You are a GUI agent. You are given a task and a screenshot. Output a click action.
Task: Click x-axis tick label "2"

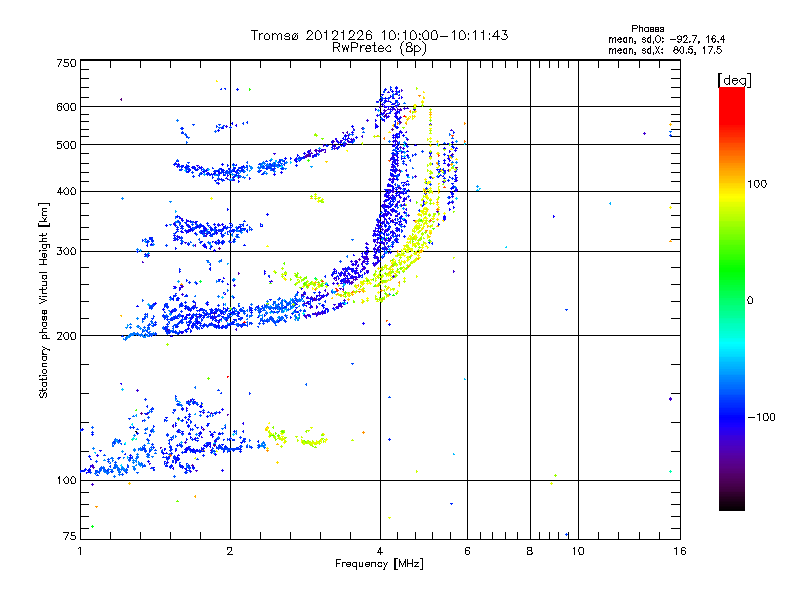click(x=230, y=551)
